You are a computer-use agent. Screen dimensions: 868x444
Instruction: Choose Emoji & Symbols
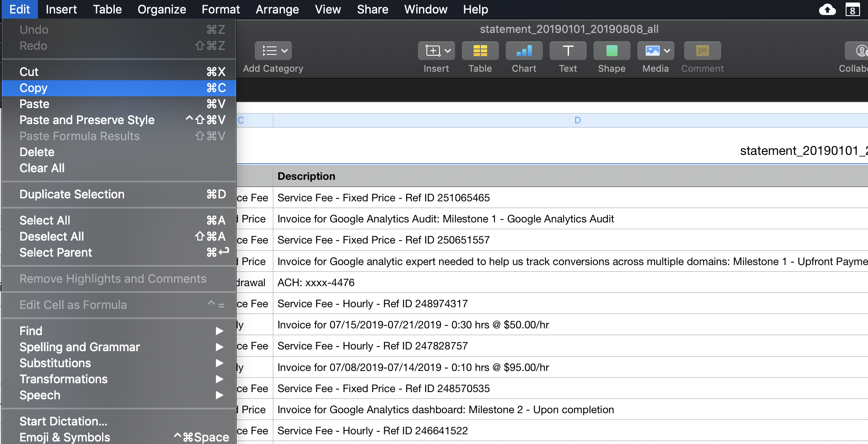(x=119, y=437)
